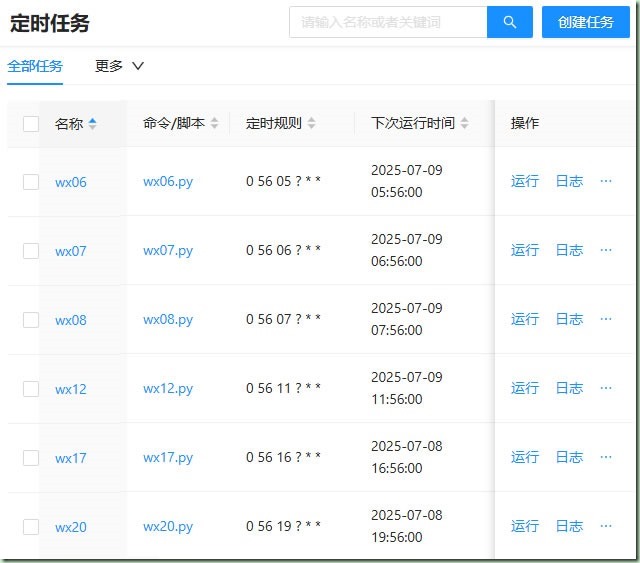Check the wx17 row checkbox
The image size is (640, 563).
coord(31,458)
